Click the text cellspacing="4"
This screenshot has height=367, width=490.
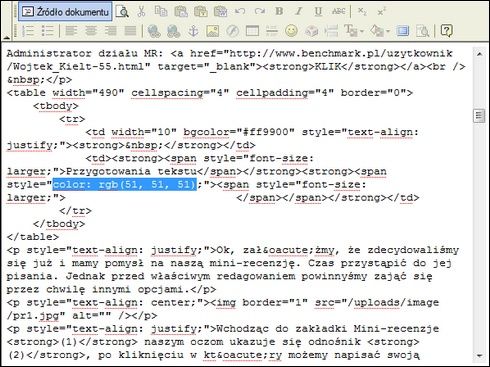(x=180, y=93)
